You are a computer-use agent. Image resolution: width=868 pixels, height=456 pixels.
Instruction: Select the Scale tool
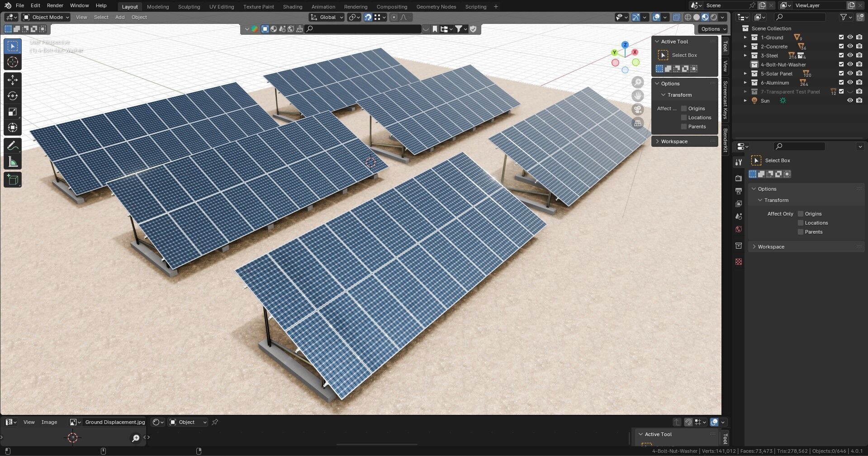13,112
